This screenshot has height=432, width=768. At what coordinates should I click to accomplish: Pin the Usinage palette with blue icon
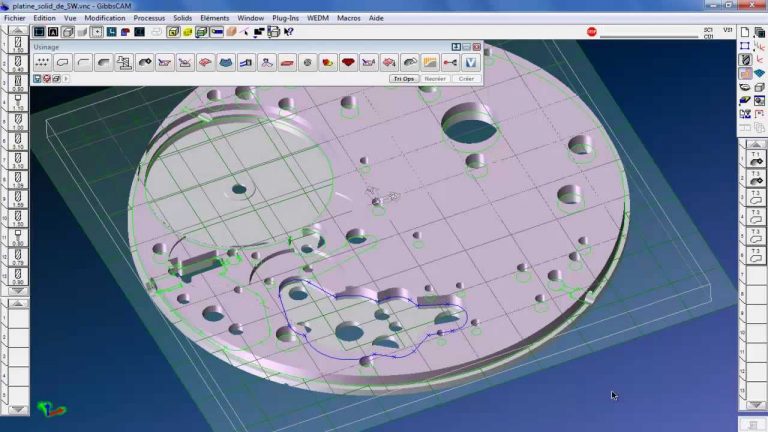(x=456, y=47)
